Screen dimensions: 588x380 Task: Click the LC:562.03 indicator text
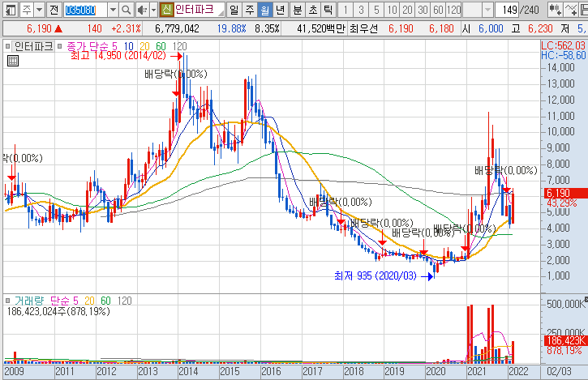[x=563, y=45]
